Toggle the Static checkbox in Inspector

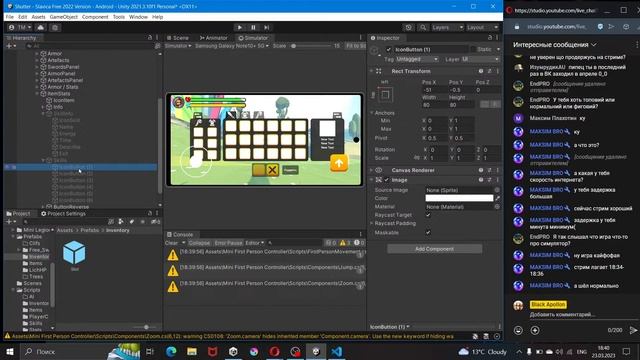[473, 49]
